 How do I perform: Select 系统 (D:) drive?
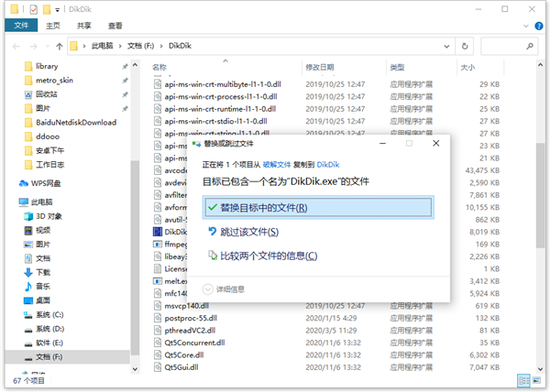click(x=49, y=329)
